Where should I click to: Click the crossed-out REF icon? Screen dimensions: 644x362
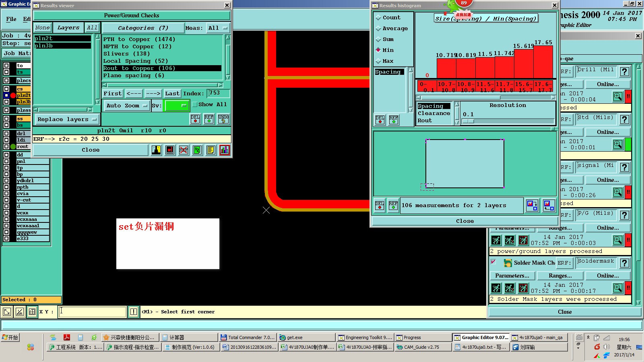184,150
